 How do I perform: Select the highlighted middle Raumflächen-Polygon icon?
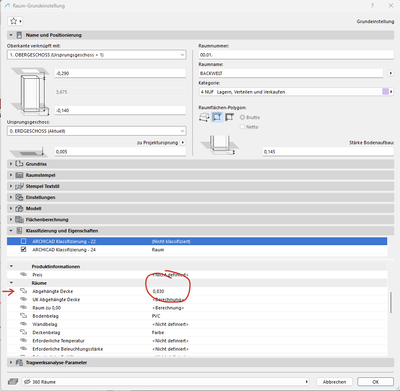(217, 117)
